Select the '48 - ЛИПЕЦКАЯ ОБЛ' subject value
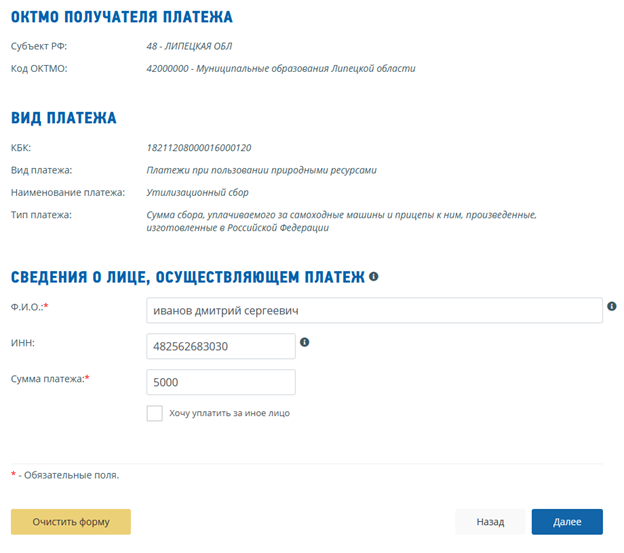 [189, 46]
